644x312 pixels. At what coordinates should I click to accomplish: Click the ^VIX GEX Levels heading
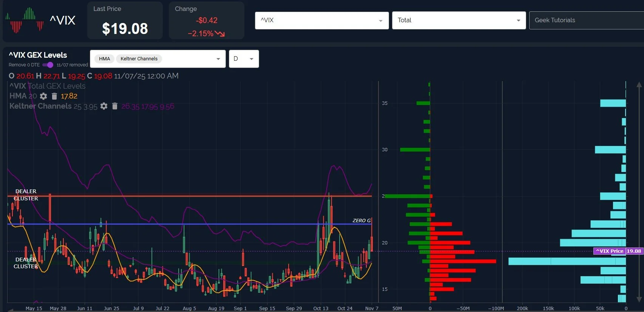[x=38, y=55]
